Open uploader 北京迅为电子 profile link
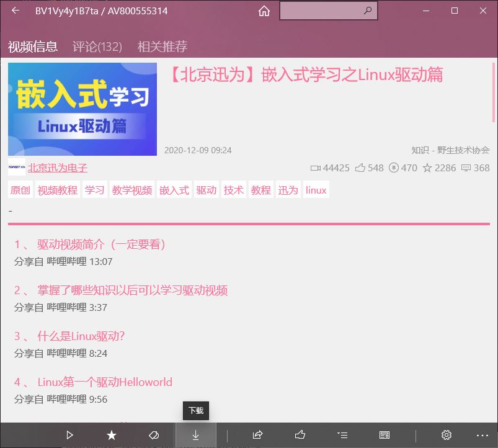 (58, 168)
